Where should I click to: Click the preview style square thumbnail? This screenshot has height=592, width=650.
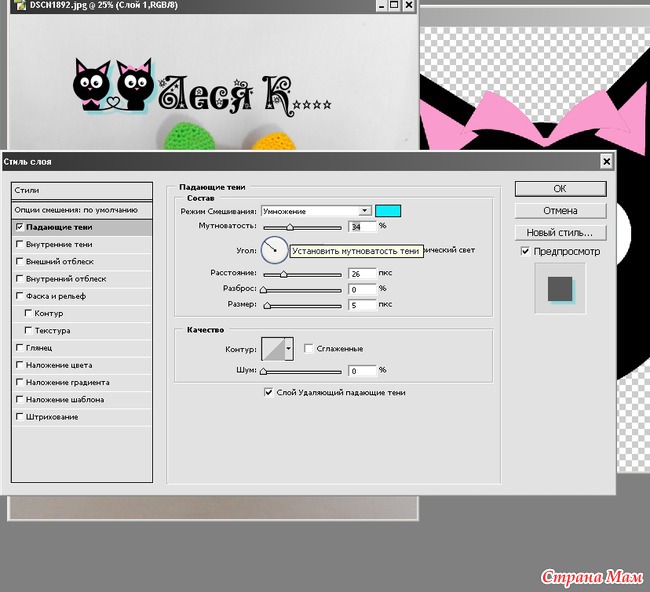[559, 289]
